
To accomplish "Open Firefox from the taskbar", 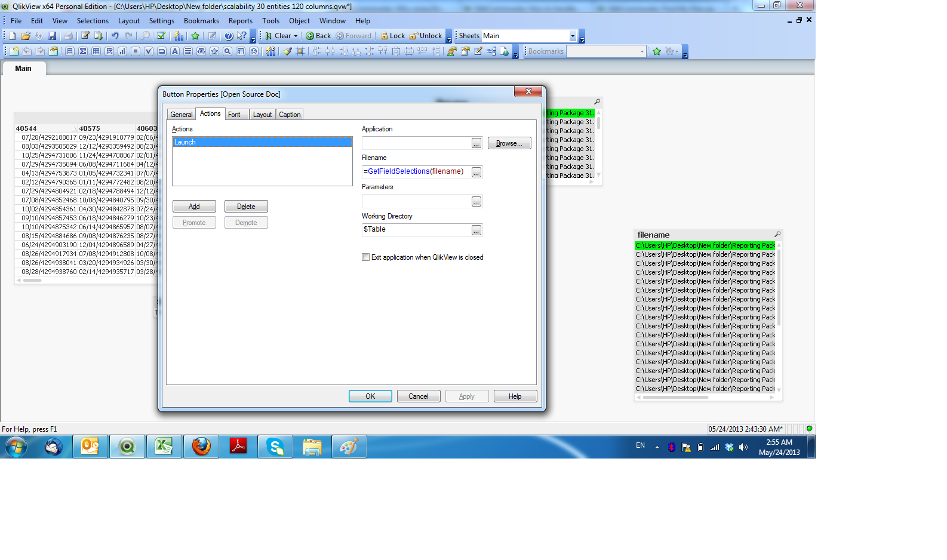I will coord(201,447).
